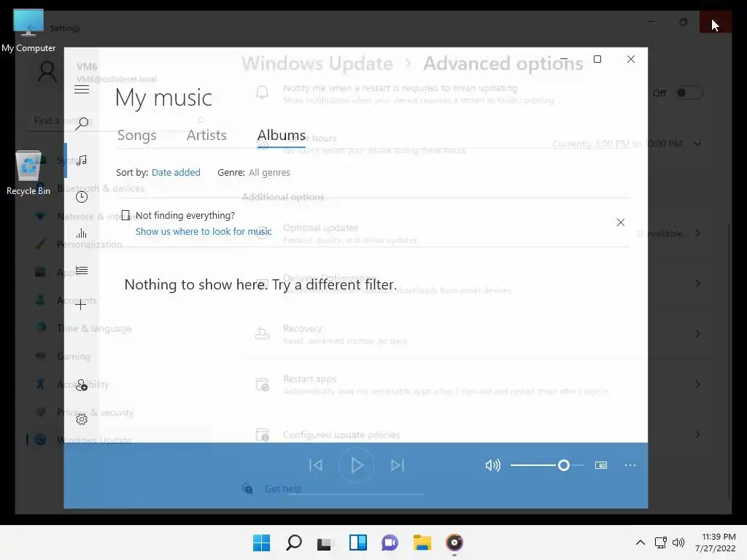Play the current track
This screenshot has width=747, height=560.
click(356, 465)
